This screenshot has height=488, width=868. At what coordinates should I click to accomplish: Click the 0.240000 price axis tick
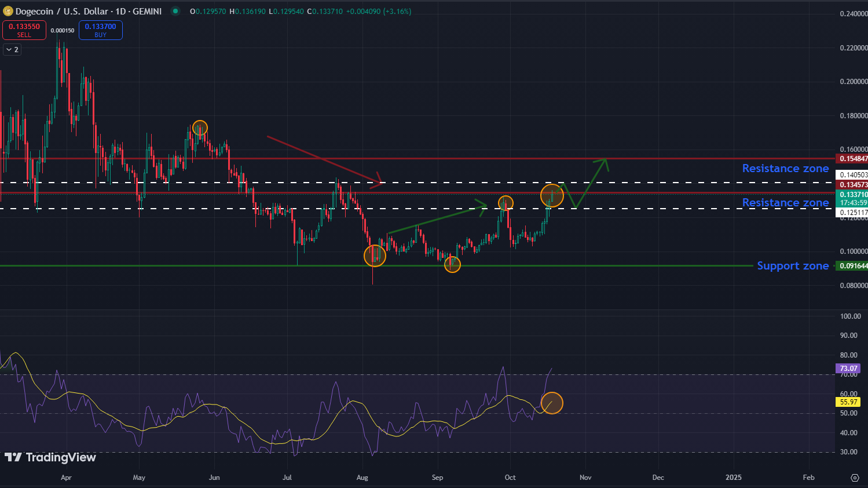click(854, 14)
